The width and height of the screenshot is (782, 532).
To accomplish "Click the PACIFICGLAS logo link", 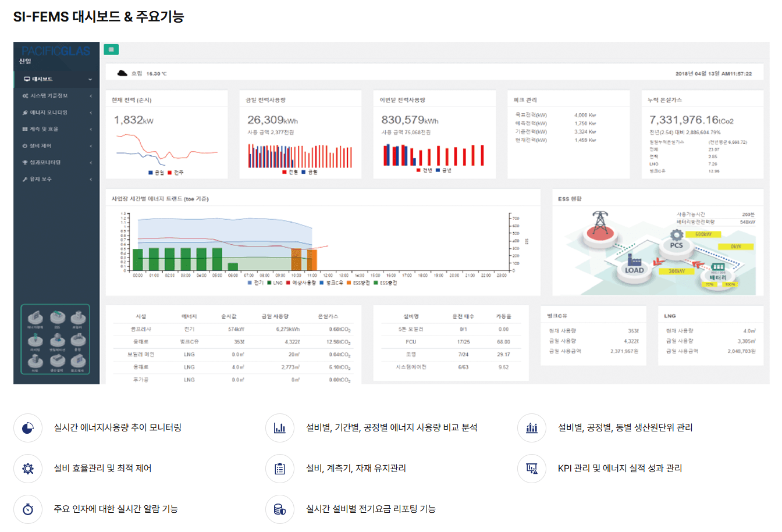I will 56,51.
